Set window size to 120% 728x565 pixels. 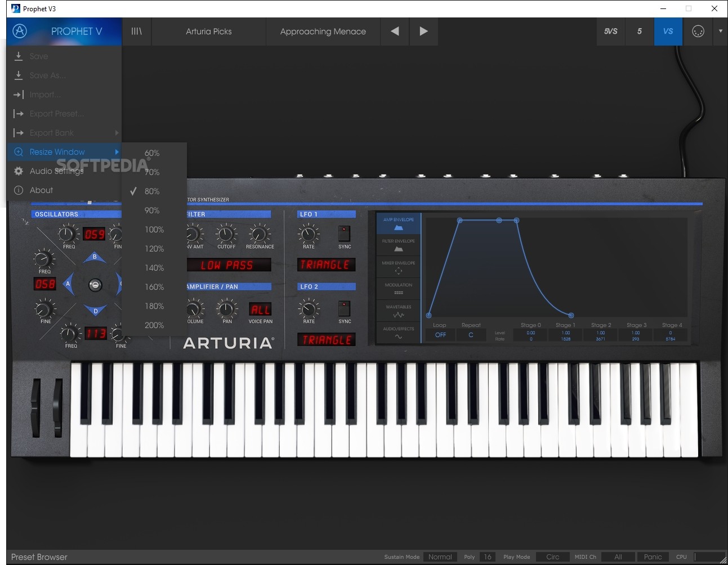(154, 249)
